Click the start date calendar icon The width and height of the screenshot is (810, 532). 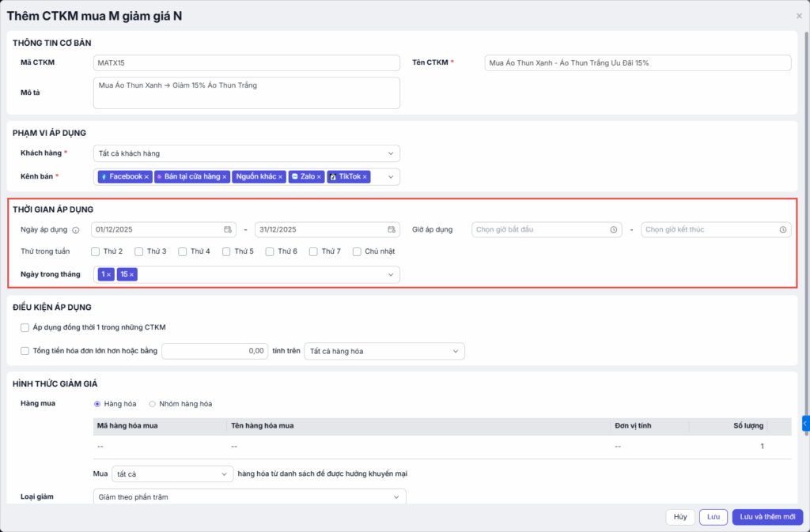228,229
